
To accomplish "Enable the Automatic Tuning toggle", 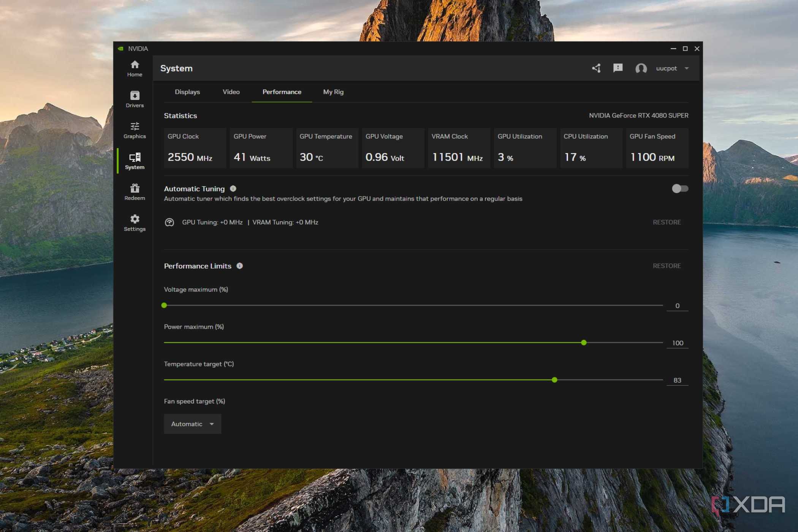I will click(680, 188).
